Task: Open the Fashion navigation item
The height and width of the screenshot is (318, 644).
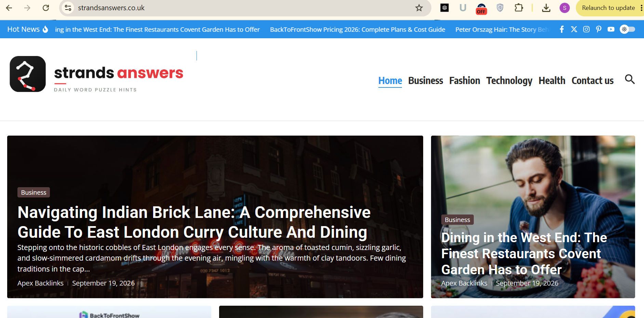Action: click(465, 81)
